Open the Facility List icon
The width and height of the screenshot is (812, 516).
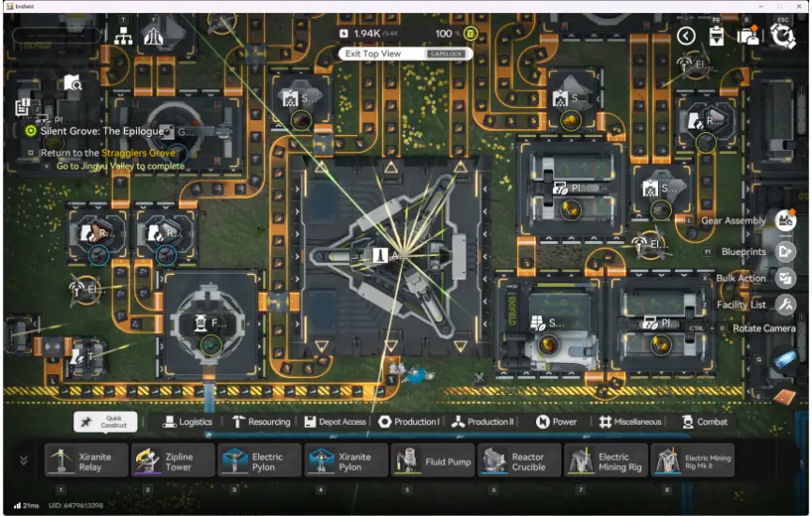[785, 305]
